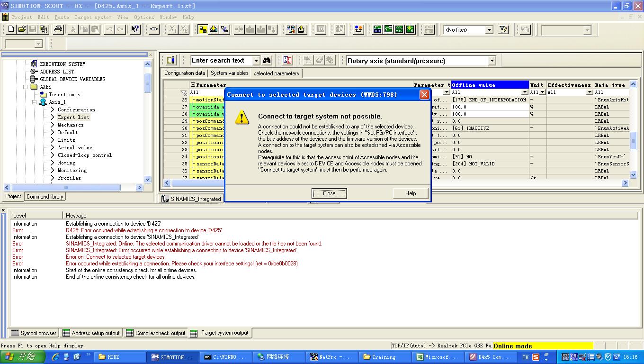Open the Target system menu
This screenshot has width=644, height=364.
pos(93,17)
